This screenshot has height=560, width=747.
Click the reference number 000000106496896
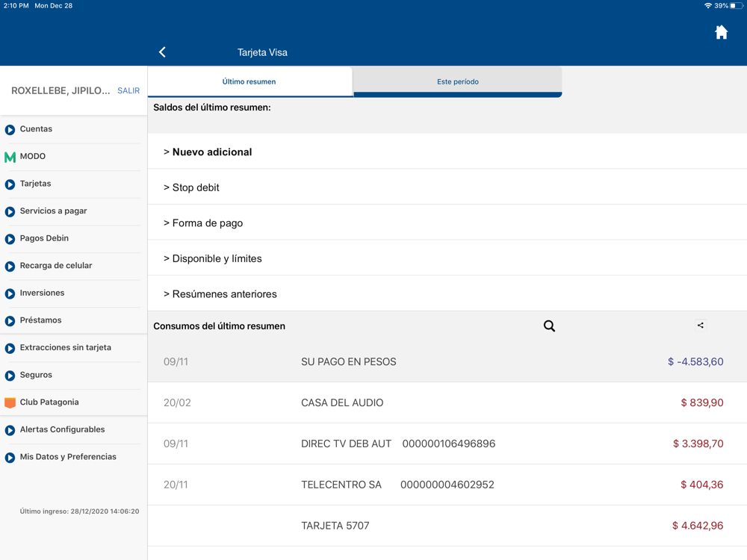[449, 444]
